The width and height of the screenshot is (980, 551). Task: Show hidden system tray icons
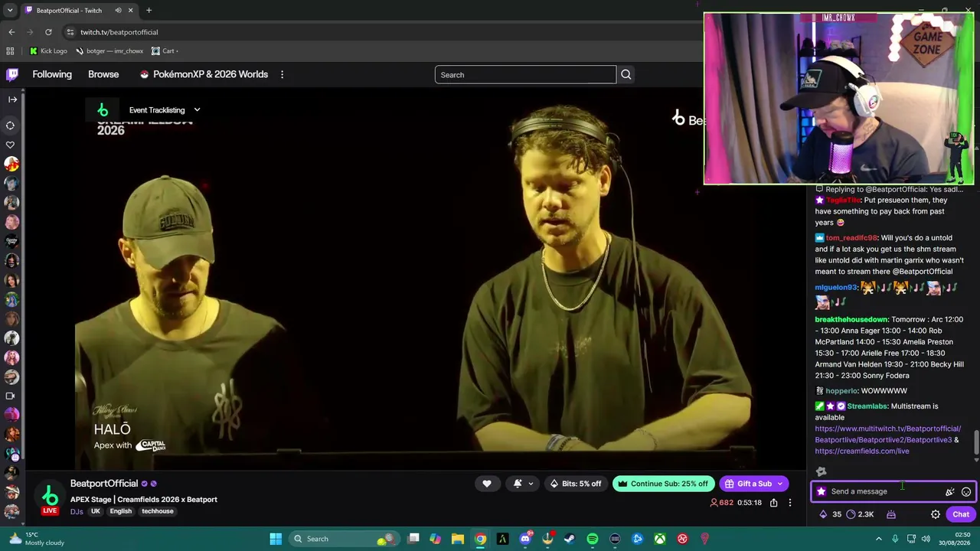[879, 539]
